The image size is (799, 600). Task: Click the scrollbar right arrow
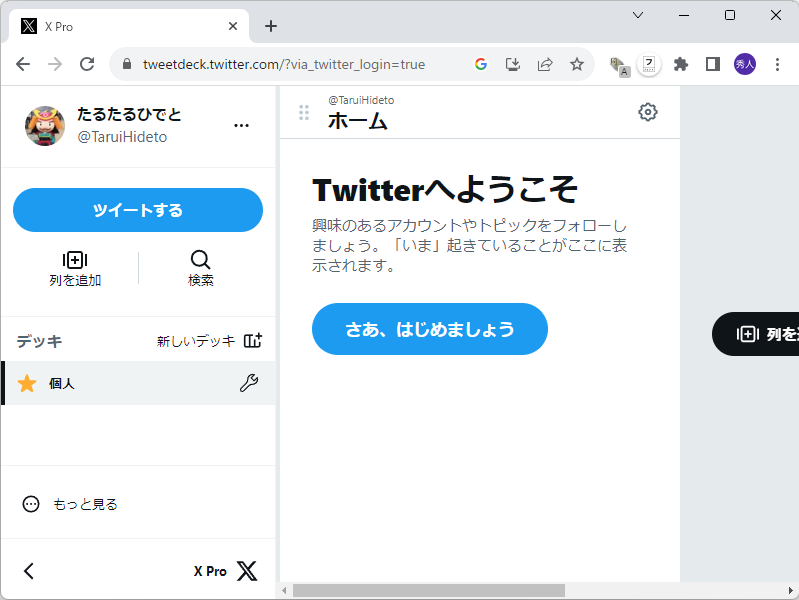pyautogui.click(x=791, y=591)
